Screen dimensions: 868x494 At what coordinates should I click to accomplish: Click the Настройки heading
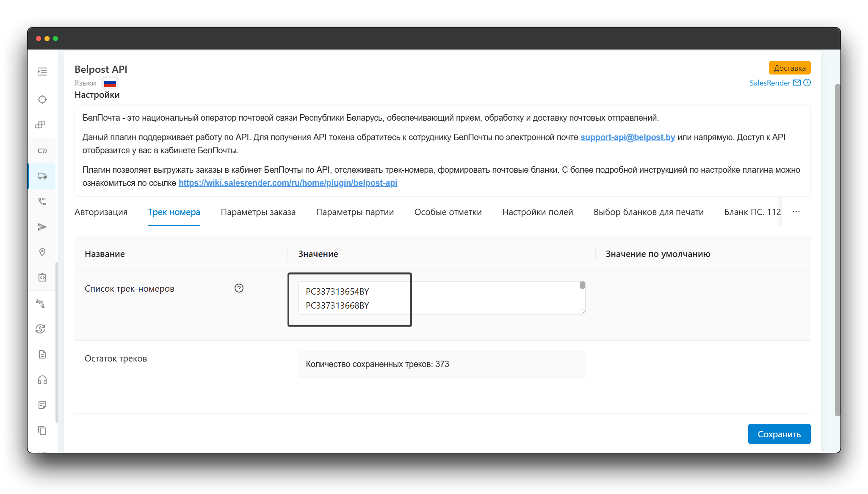click(97, 95)
